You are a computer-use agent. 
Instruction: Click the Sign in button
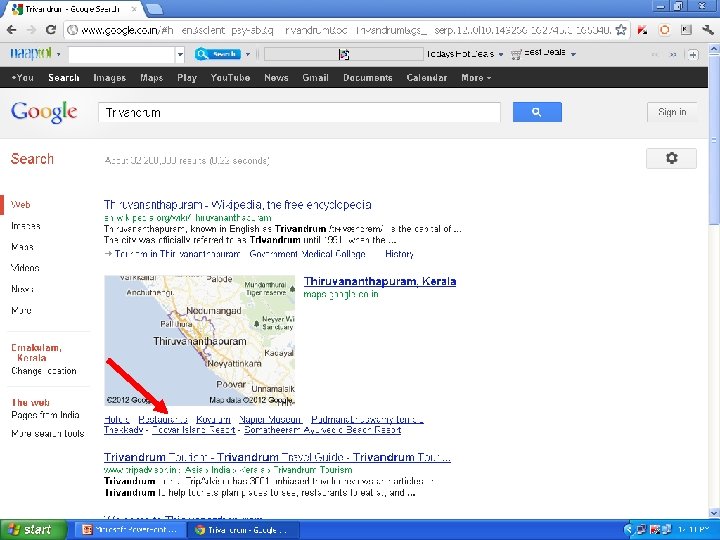tap(672, 112)
